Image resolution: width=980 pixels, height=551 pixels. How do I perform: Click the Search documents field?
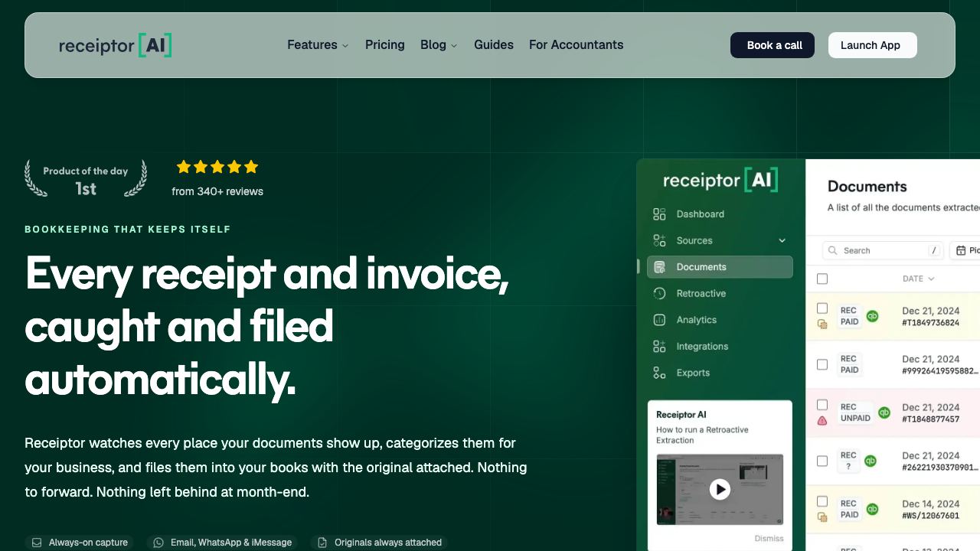(884, 250)
